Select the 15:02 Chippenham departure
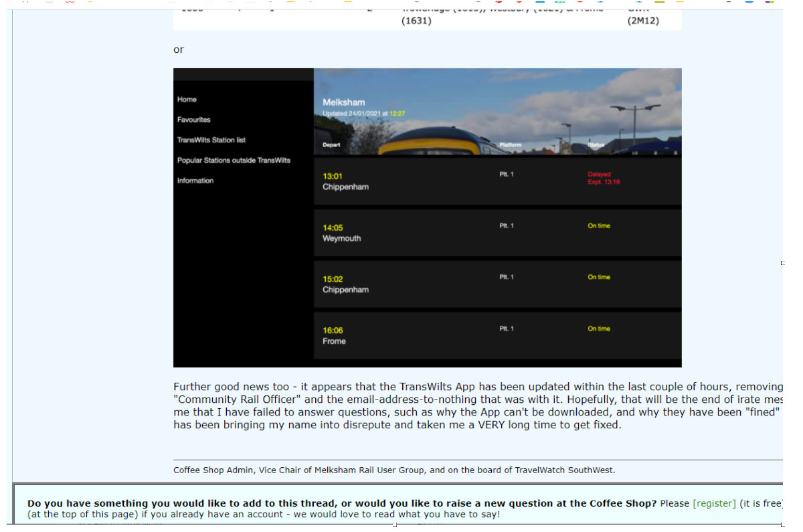 (345, 284)
